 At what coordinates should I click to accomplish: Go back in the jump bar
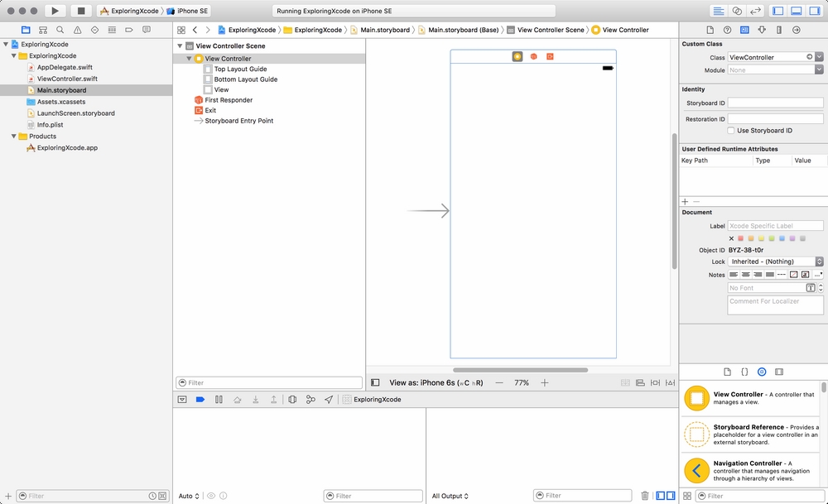(195, 30)
